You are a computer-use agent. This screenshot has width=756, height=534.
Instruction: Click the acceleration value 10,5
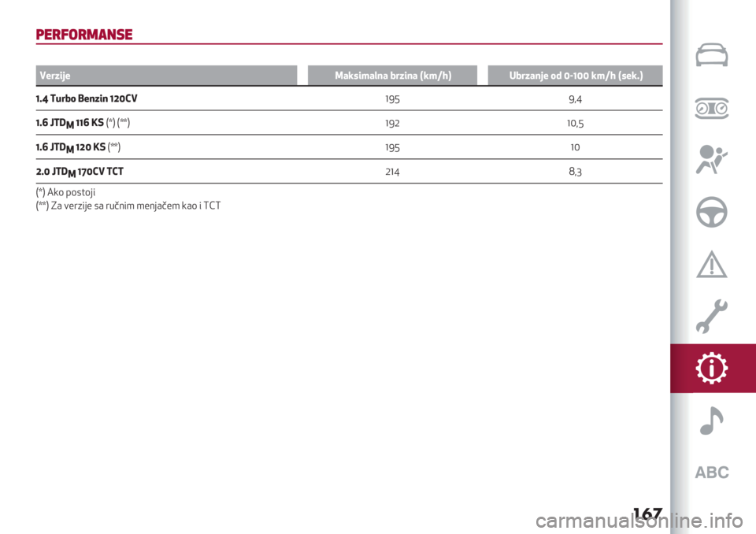[x=575, y=124]
